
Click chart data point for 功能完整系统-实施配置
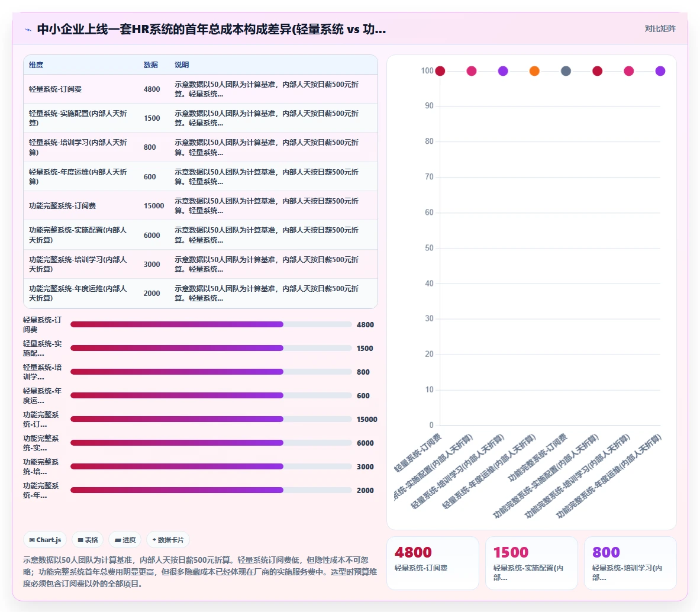[x=597, y=71]
